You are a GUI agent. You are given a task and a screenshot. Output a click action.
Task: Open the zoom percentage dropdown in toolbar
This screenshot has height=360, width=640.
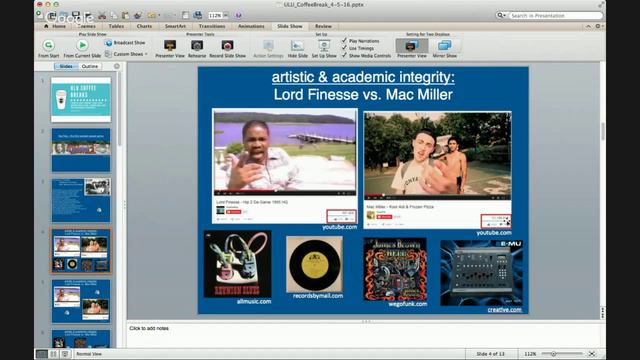pyautogui.click(x=226, y=16)
